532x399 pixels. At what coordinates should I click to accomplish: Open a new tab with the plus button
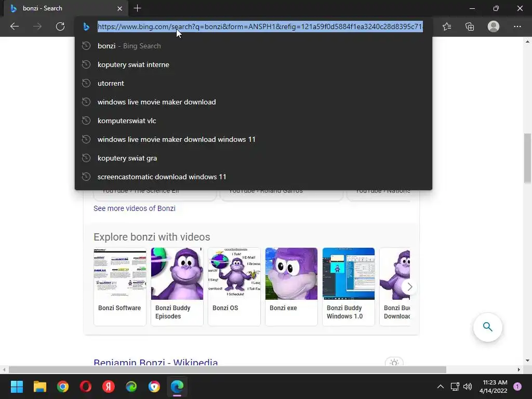[137, 8]
